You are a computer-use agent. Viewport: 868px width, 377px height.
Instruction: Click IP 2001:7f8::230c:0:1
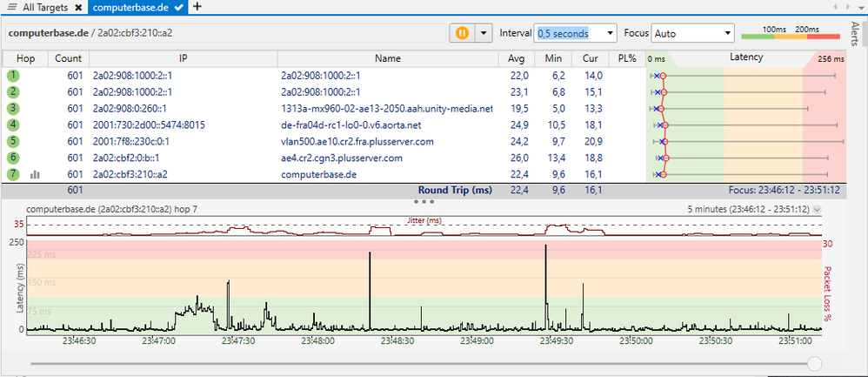point(130,142)
